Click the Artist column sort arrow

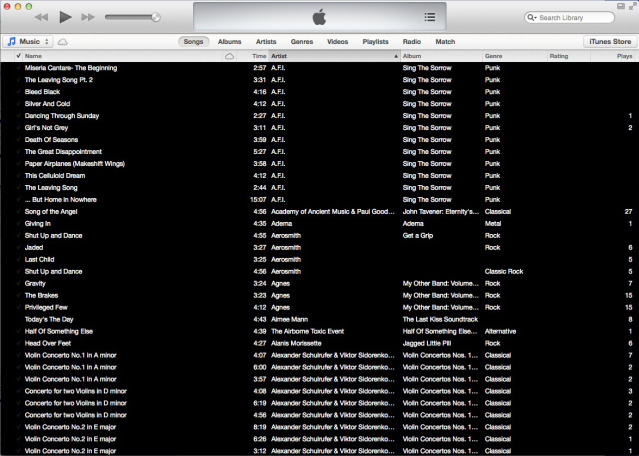click(x=396, y=56)
